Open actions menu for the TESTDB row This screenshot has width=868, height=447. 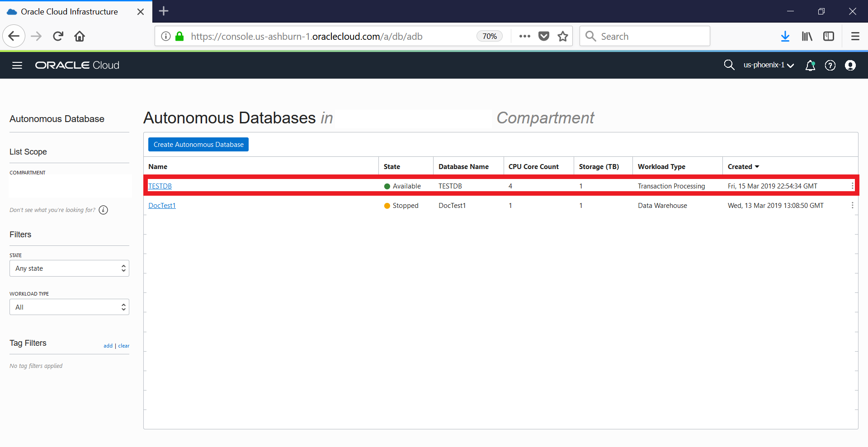(x=852, y=186)
